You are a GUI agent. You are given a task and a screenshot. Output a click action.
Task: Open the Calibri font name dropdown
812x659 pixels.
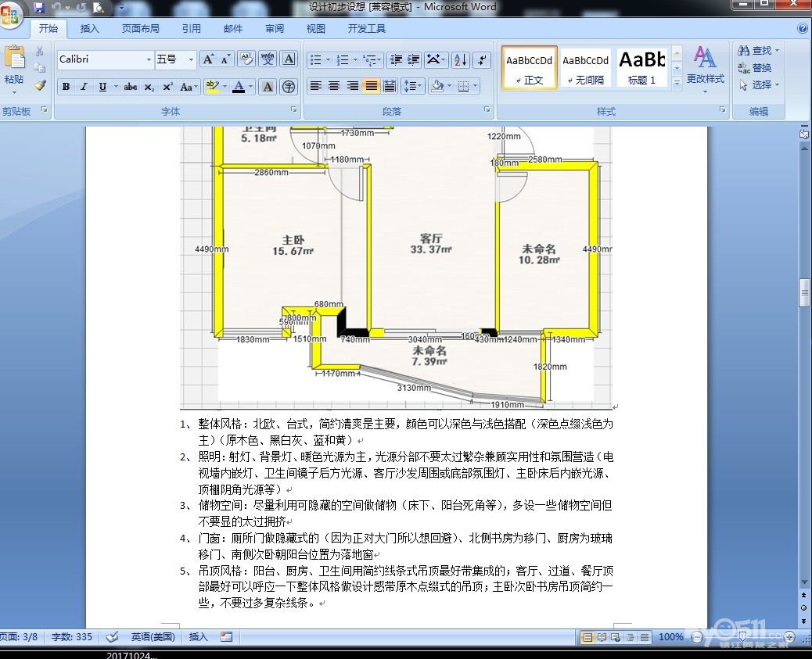pyautogui.click(x=149, y=59)
